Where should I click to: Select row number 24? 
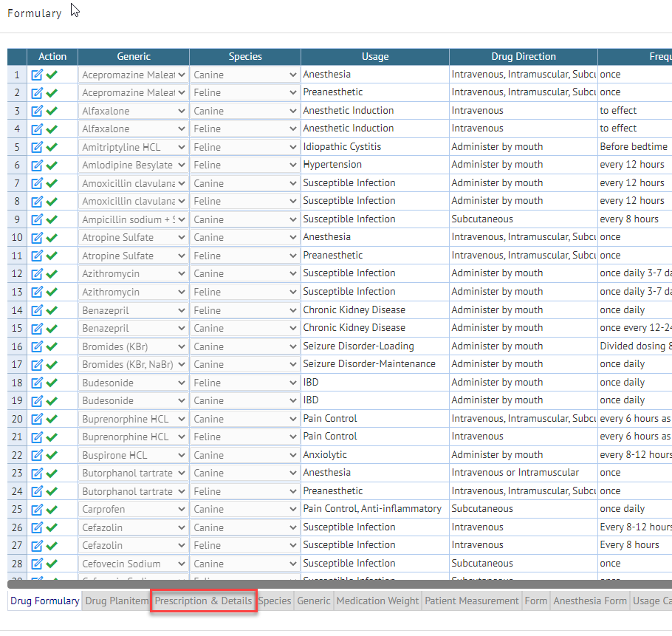pyautogui.click(x=17, y=491)
